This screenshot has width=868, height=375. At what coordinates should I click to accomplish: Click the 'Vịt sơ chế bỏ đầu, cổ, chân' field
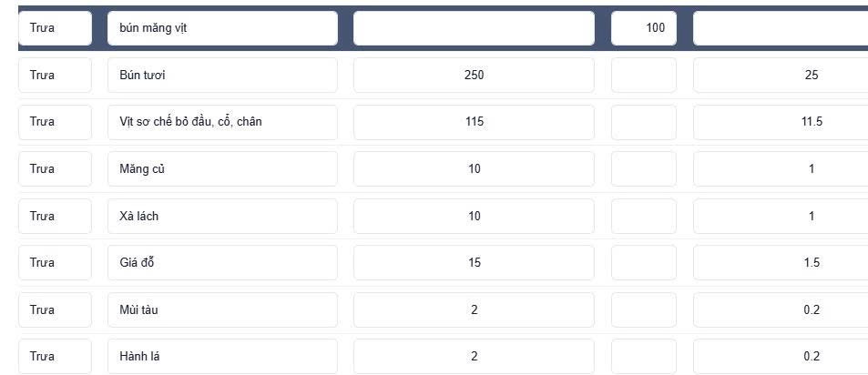222,122
